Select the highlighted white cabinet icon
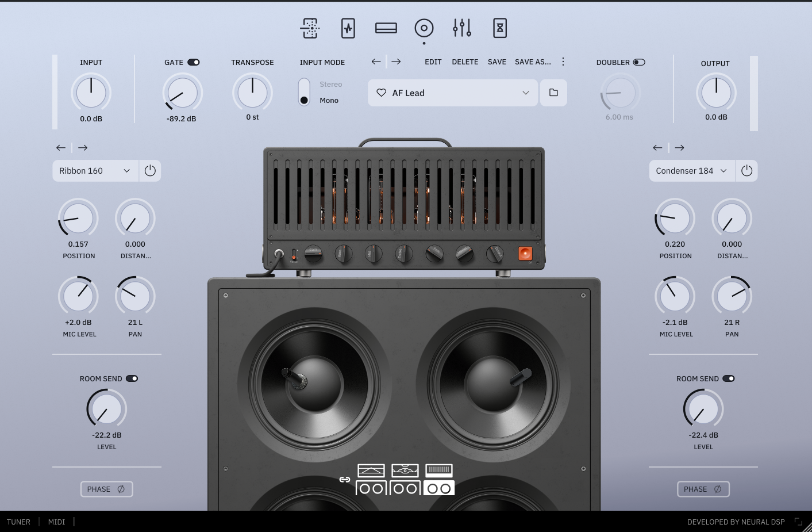Viewport: 812px width, 532px height. [439, 488]
